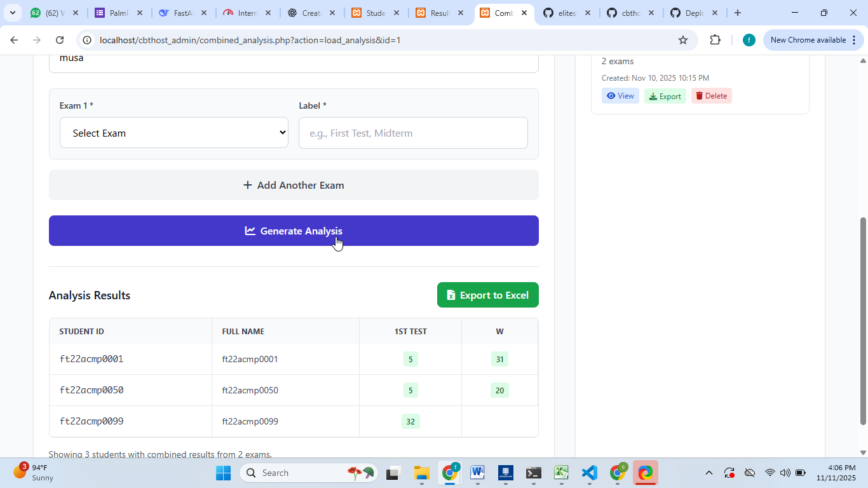868x488 pixels.
Task: Switch to the Deplo GitHub tab
Action: point(695,13)
